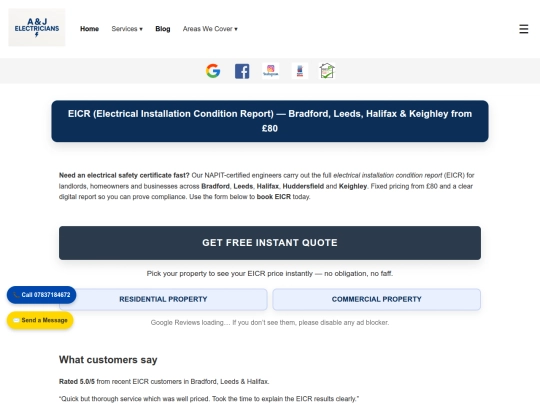This screenshot has width=540, height=405.
Task: Click the EICR page title banner
Action: tap(270, 121)
